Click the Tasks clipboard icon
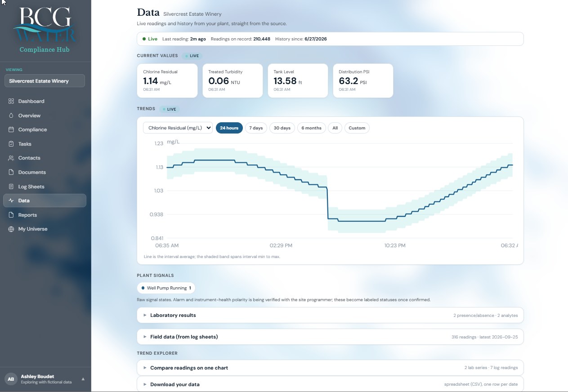This screenshot has width=568, height=392. coord(11,144)
